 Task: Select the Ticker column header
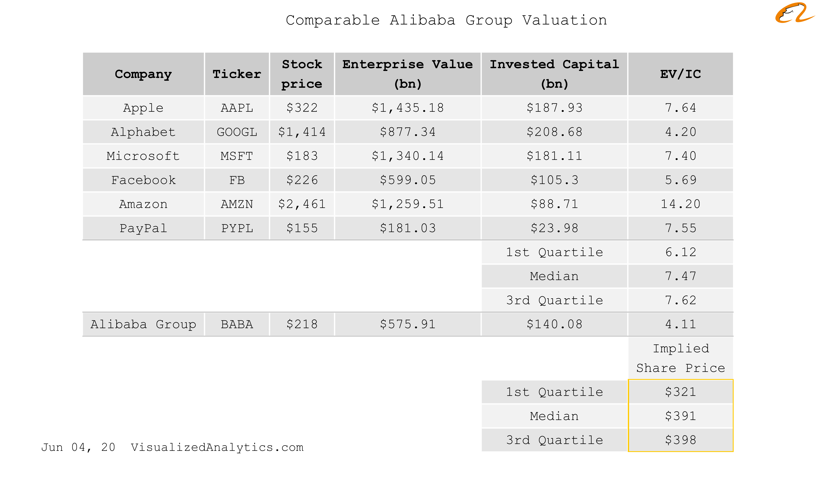(237, 74)
